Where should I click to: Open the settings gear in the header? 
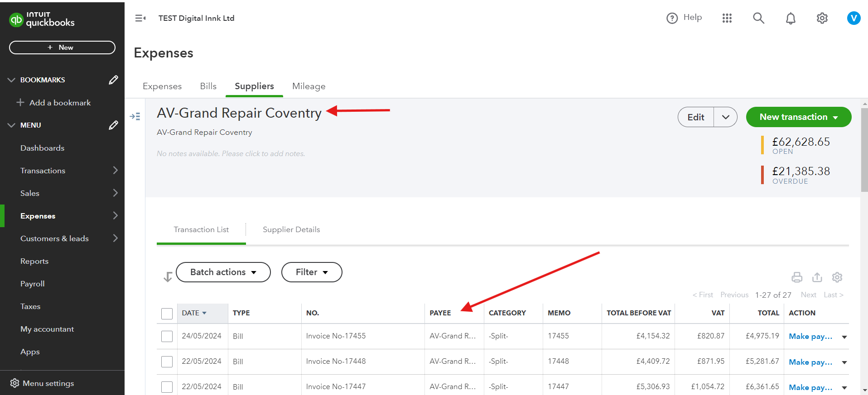[822, 18]
